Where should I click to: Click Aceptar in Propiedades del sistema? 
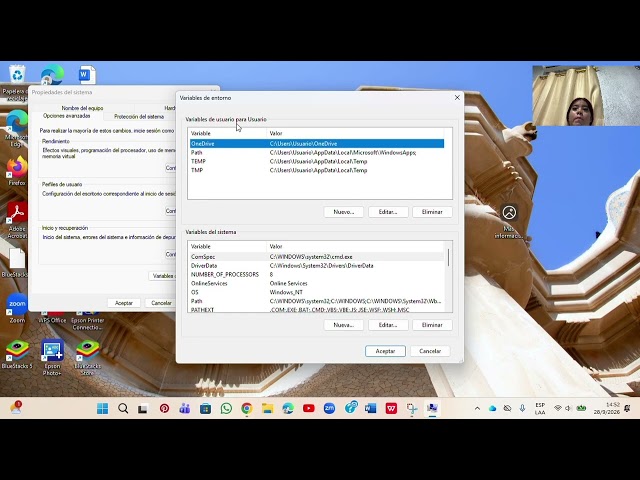click(x=124, y=303)
